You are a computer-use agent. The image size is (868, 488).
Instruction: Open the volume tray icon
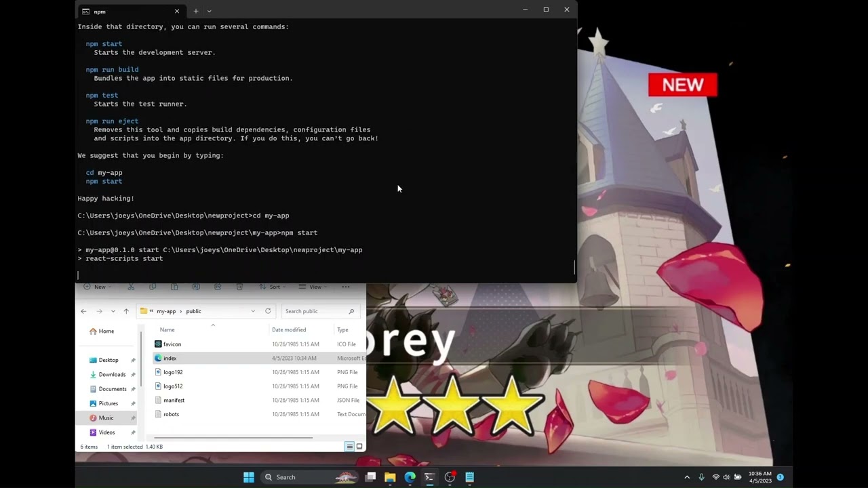click(x=726, y=477)
